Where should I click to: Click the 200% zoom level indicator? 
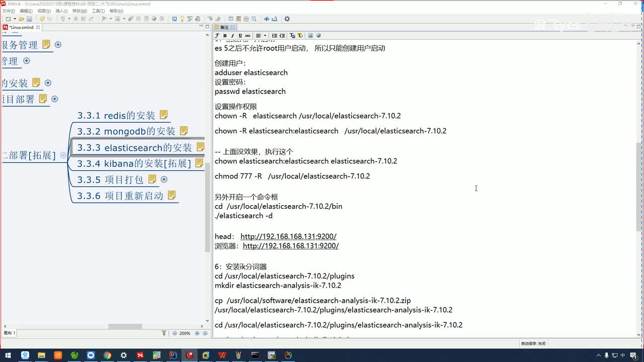(x=185, y=333)
